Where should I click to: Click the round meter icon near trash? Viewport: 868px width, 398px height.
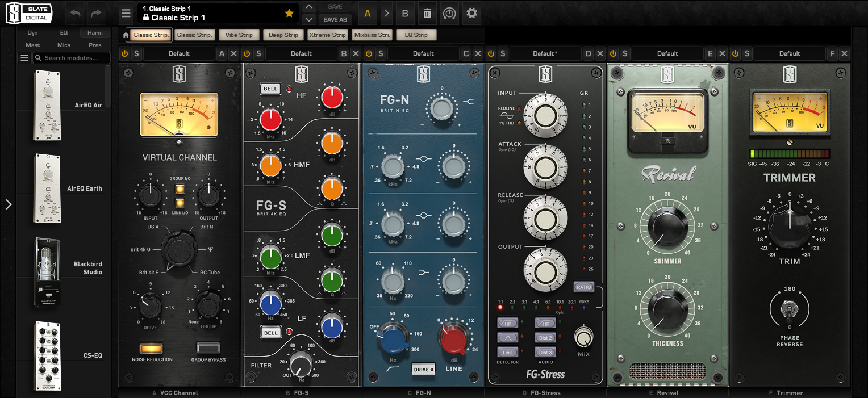click(449, 13)
